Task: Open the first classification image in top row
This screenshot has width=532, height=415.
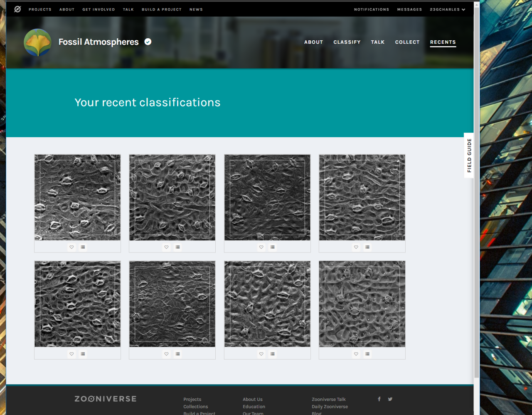Action: point(77,198)
